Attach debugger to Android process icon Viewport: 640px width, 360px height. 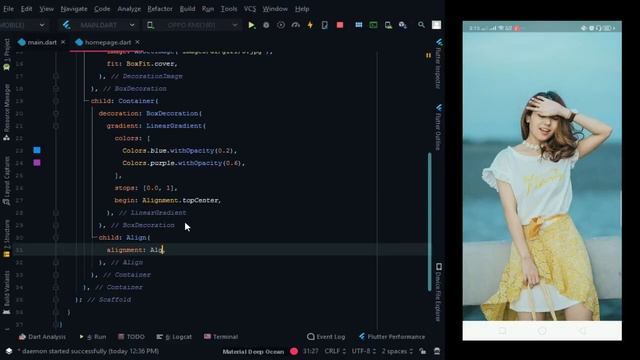tap(324, 25)
